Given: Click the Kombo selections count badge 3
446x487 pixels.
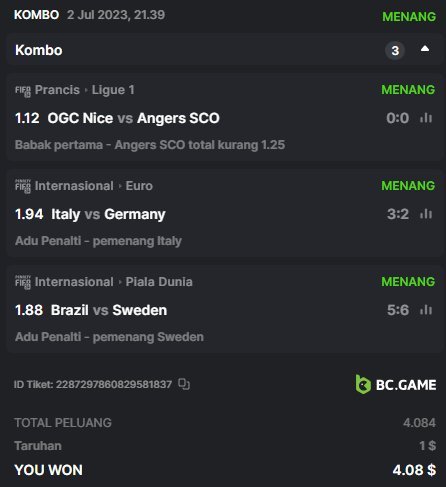Looking at the screenshot, I should coord(395,51).
